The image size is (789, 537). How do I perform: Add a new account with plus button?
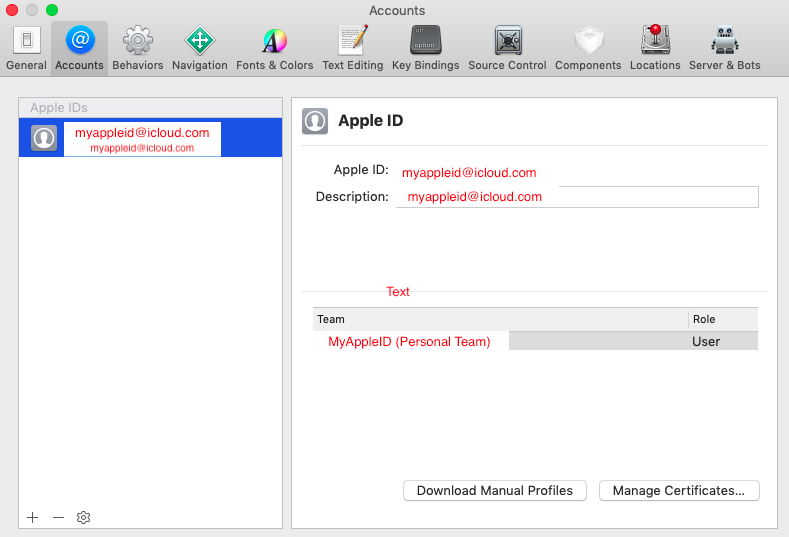[33, 517]
